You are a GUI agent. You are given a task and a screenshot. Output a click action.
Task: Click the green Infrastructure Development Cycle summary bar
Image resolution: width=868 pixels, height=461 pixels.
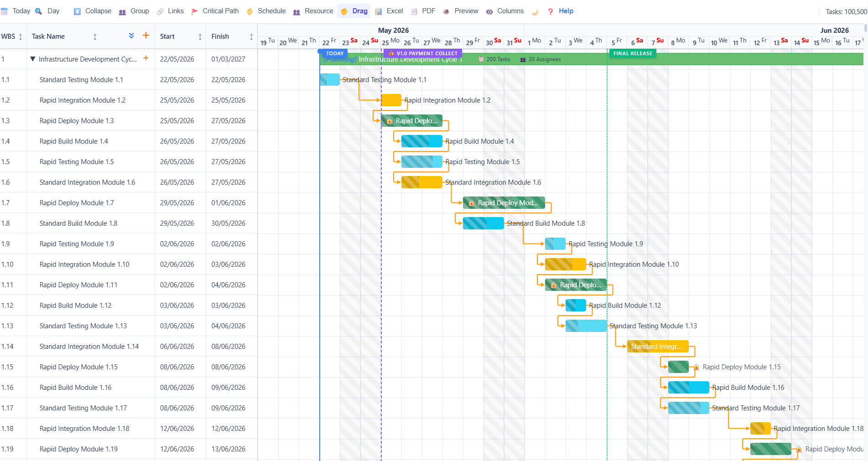point(591,59)
